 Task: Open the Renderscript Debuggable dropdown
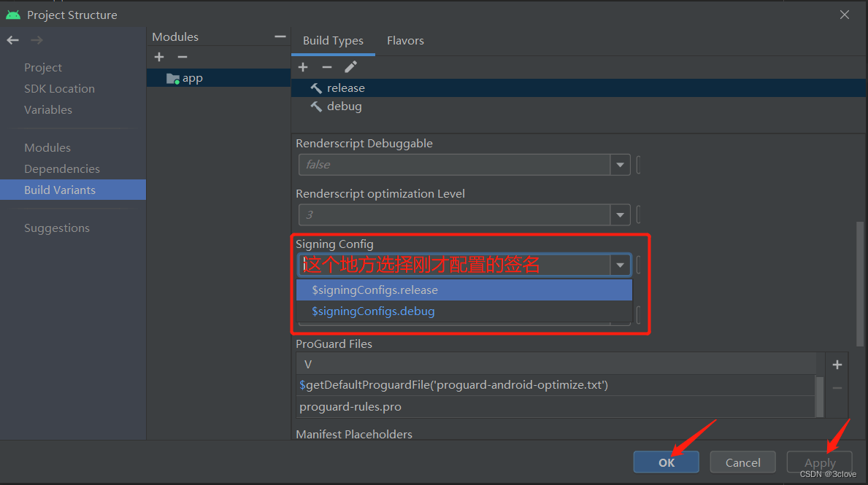coord(619,165)
